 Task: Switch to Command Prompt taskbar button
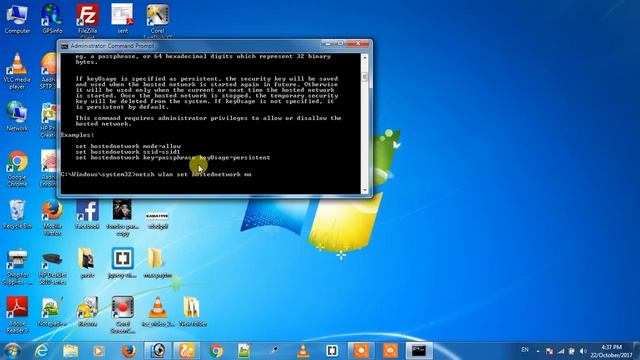[x=419, y=351]
